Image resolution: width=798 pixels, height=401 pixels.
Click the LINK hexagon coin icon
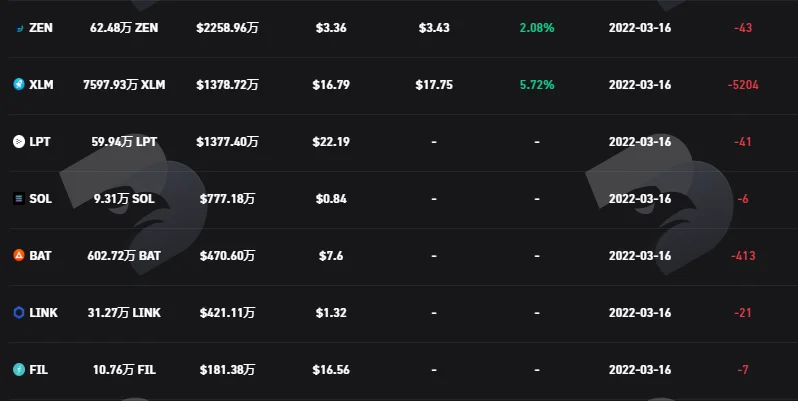[x=19, y=312]
